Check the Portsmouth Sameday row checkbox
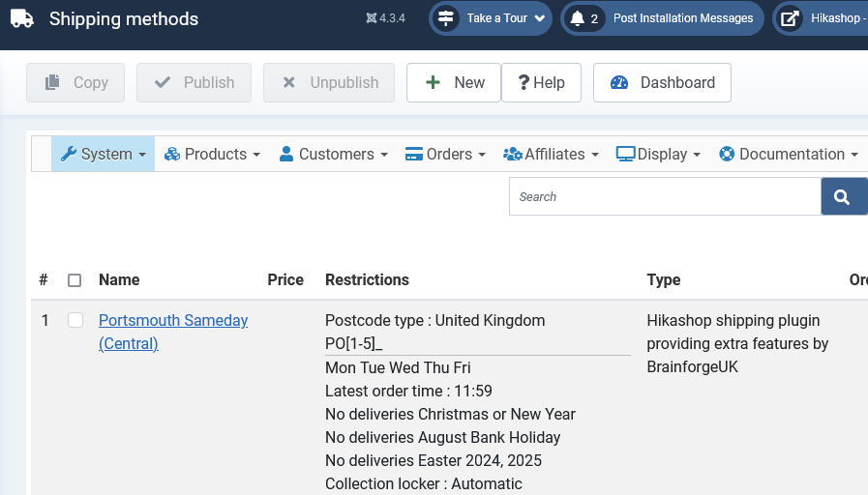The width and height of the screenshot is (868, 495). pos(75,320)
